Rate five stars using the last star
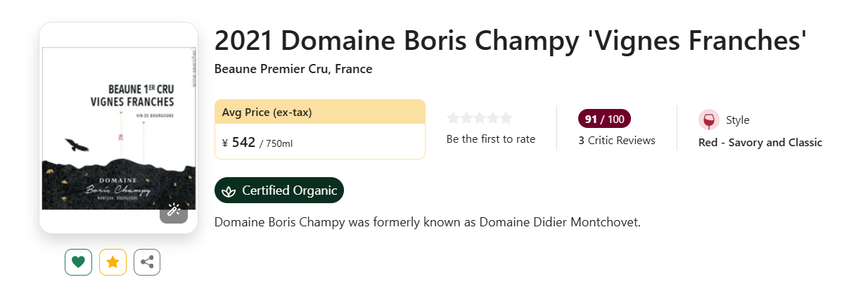868x303 pixels. click(505, 118)
